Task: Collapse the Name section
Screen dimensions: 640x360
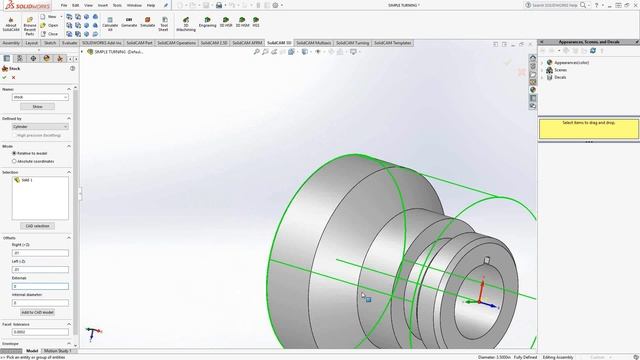Action: click(x=69, y=89)
